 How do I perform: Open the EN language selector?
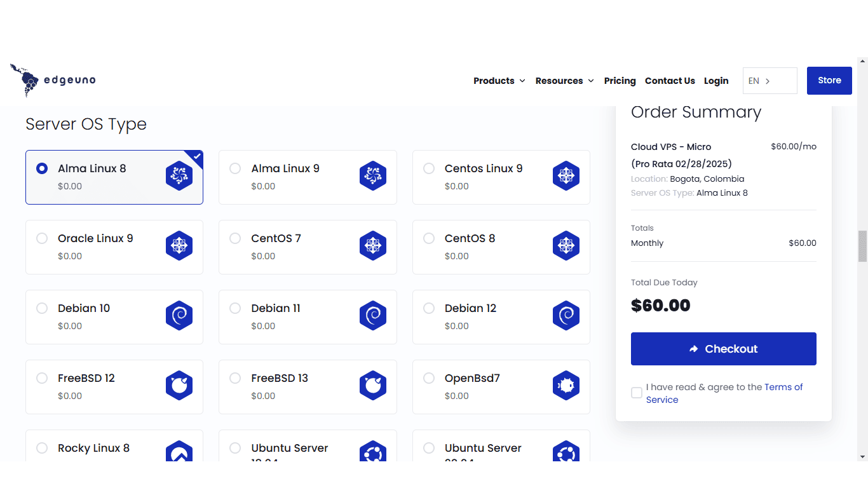coord(770,81)
